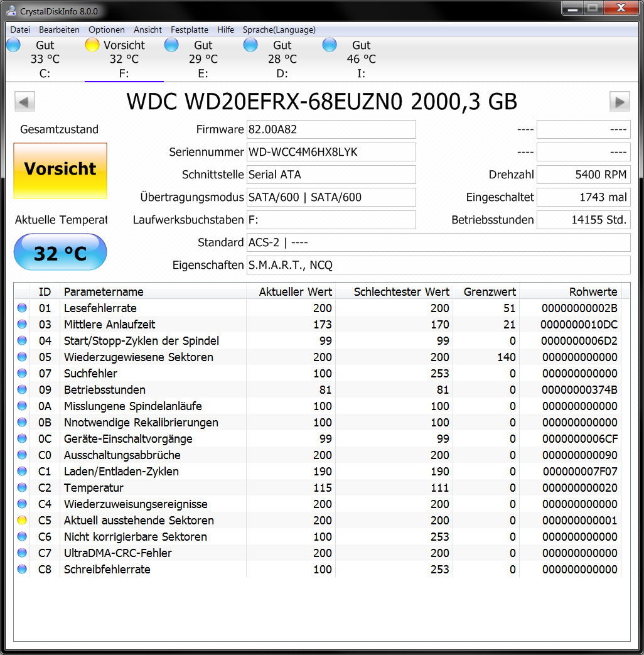
Task: Select raw value 000000007F07 of Laden/Entladen-Zyklen
Action: [x=580, y=472]
